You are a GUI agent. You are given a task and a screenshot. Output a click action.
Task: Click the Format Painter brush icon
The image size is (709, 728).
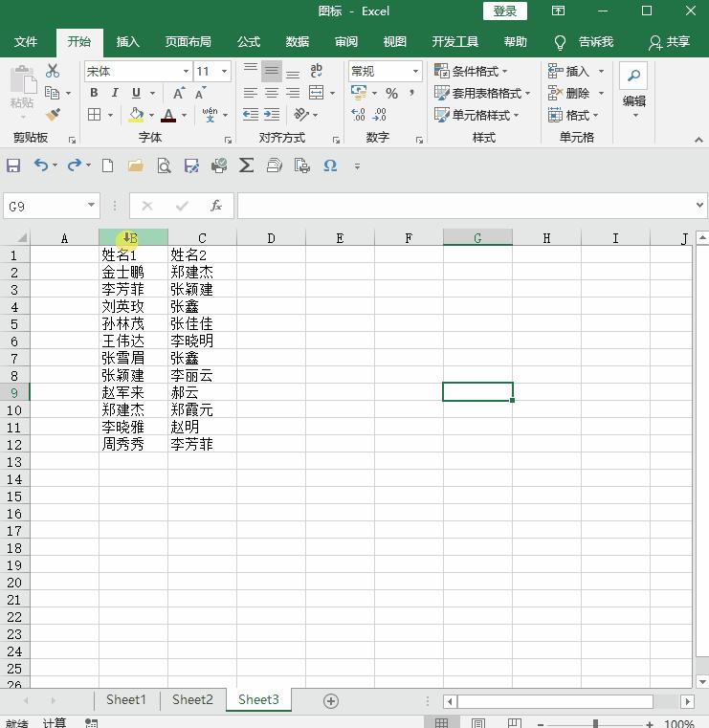point(53,114)
